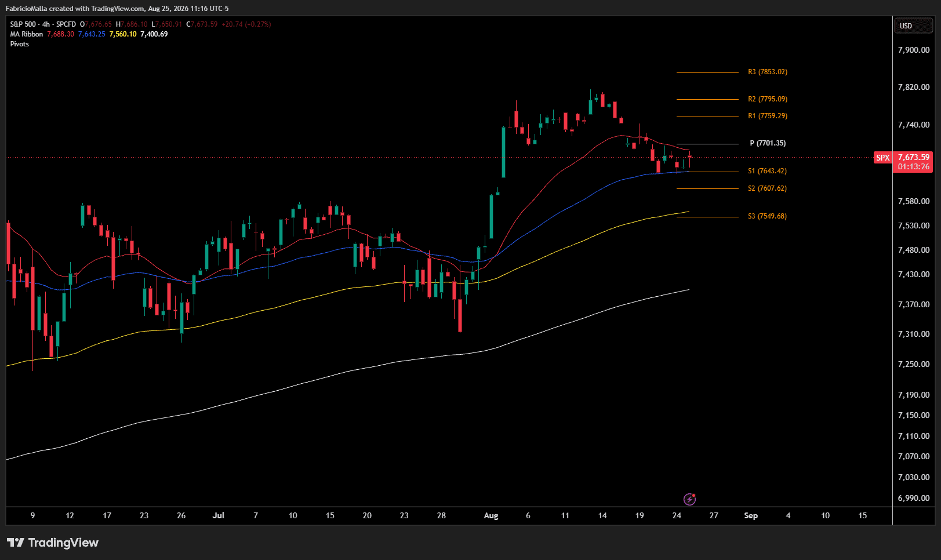Select the P (7701.35) pivot label
Image resolution: width=941 pixels, height=560 pixels.
[768, 143]
